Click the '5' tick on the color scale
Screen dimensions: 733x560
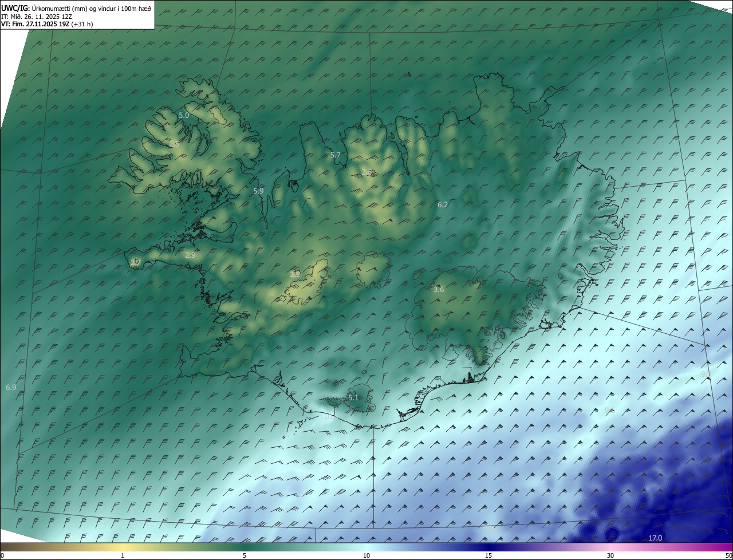(245, 556)
